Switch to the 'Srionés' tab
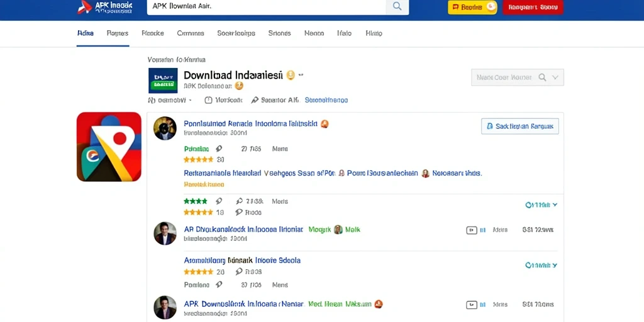 coord(280,33)
